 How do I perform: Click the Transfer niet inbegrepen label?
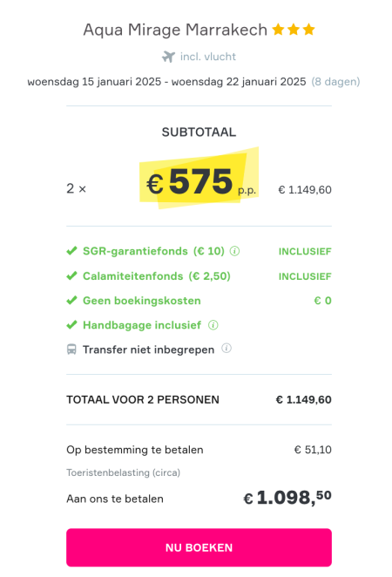(x=149, y=350)
